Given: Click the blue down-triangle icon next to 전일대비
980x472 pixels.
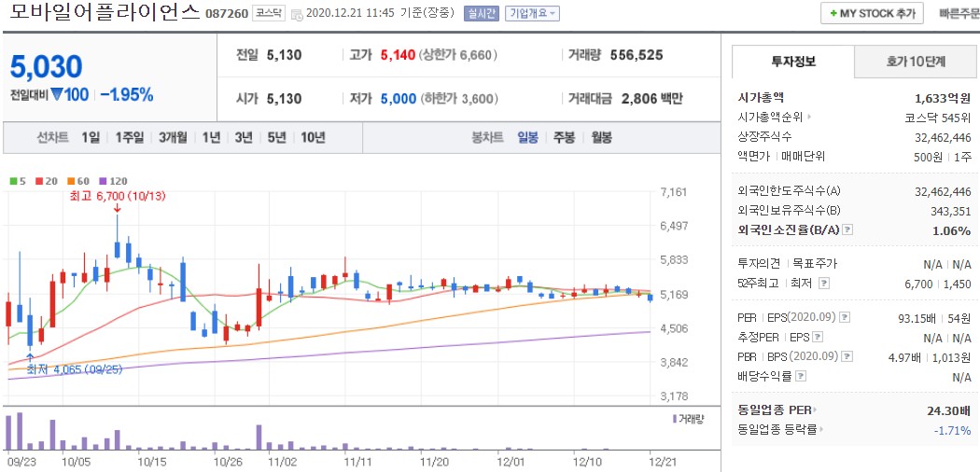Looking at the screenshot, I should pyautogui.click(x=57, y=94).
